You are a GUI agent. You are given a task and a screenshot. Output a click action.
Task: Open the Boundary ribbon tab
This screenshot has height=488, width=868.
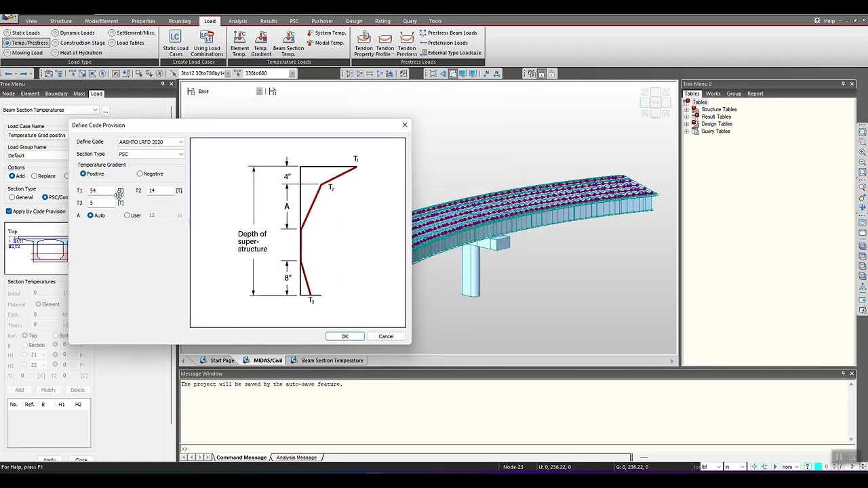[180, 21]
